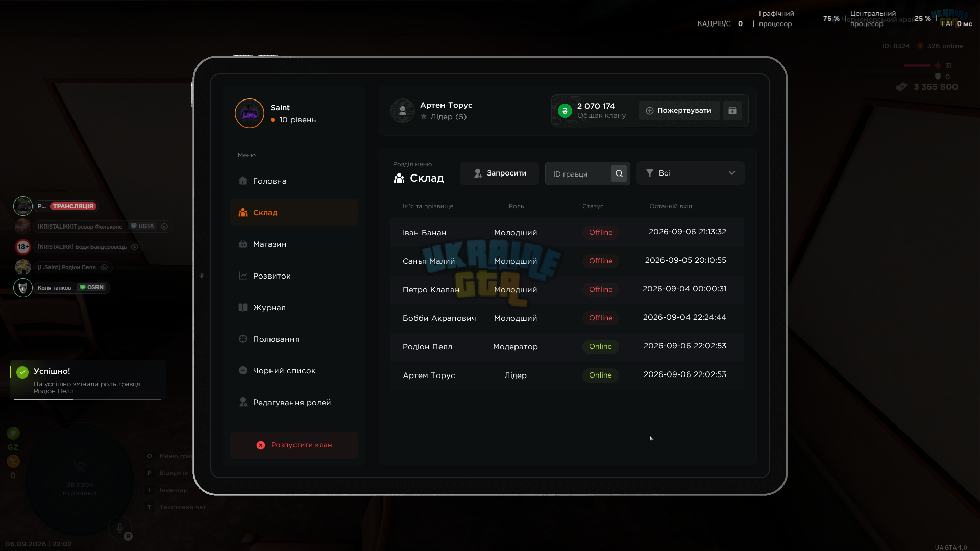Click the search icon beside ID гравця
980x551 pixels.
coord(619,173)
